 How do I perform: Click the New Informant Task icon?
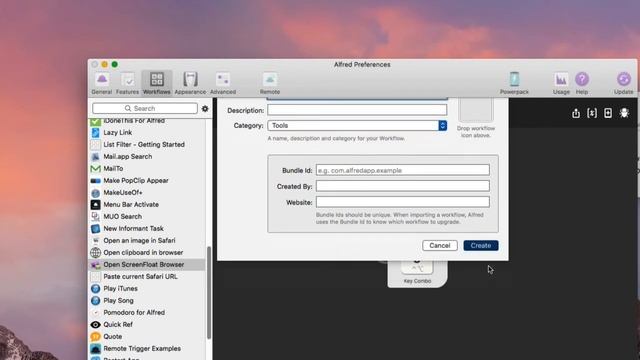click(96, 229)
